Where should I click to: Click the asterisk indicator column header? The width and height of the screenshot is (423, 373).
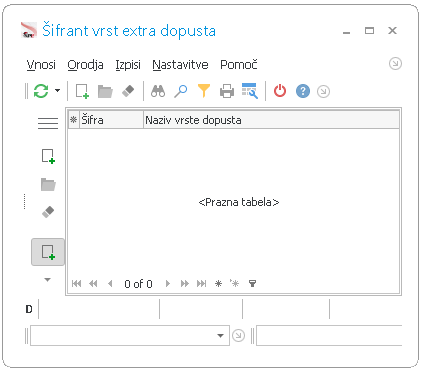coord(74,120)
